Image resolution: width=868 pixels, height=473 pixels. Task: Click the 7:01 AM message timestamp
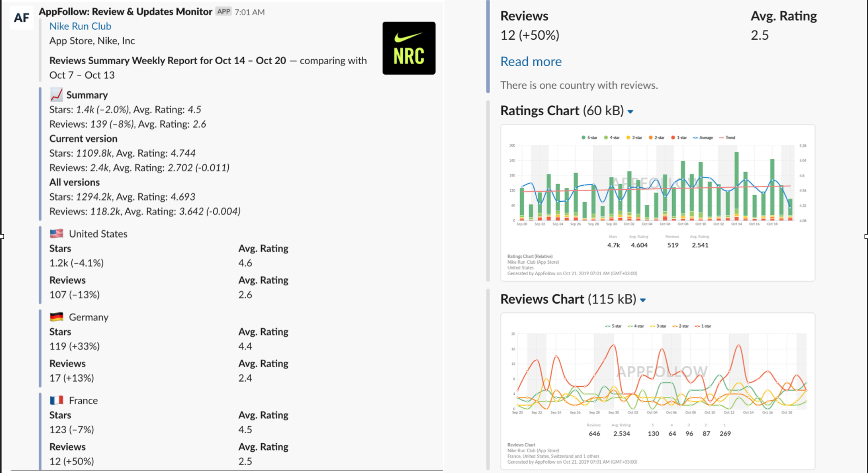pyautogui.click(x=249, y=12)
